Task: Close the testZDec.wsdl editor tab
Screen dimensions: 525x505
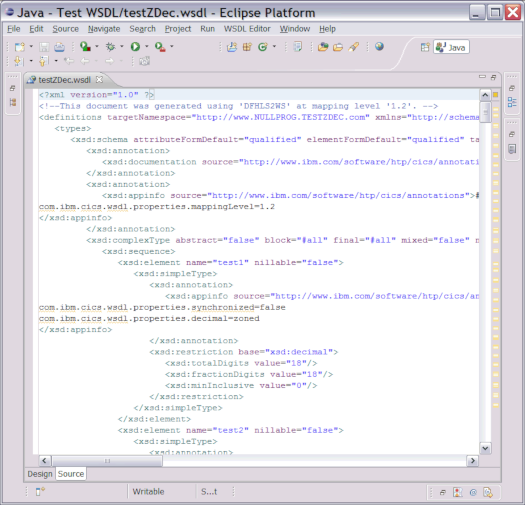Action: 99,80
